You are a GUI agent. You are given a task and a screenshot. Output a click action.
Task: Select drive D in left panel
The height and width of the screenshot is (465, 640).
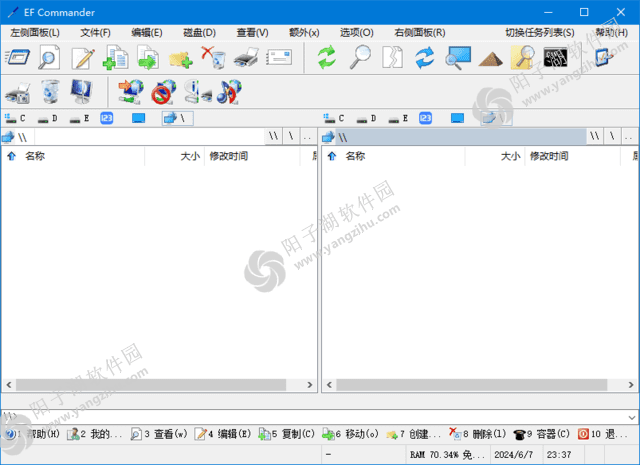click(x=47, y=118)
